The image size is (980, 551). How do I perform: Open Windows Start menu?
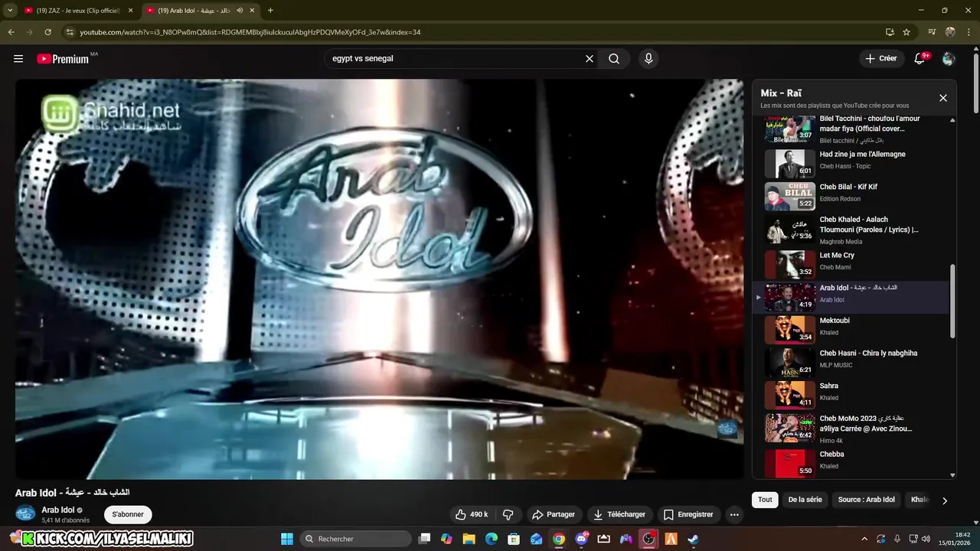(287, 539)
